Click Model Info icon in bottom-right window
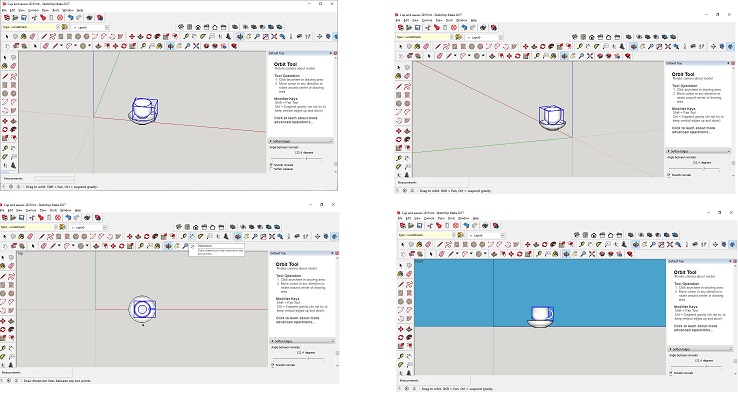The width and height of the screenshot is (738, 396). 496,226
